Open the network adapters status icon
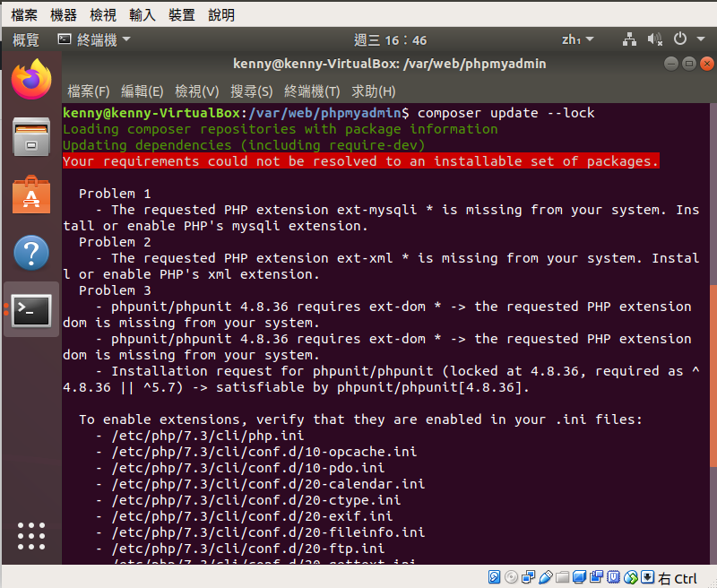The width and height of the screenshot is (717, 588). (x=528, y=577)
